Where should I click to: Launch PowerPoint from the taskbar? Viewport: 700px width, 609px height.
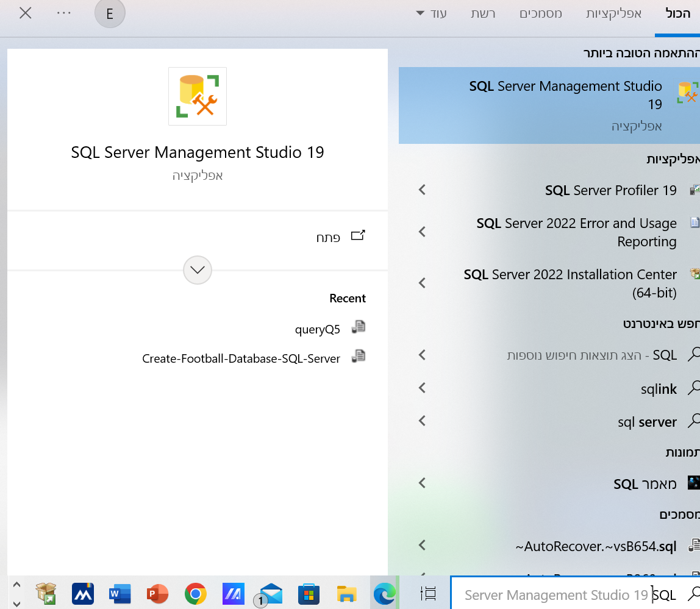tap(157, 593)
